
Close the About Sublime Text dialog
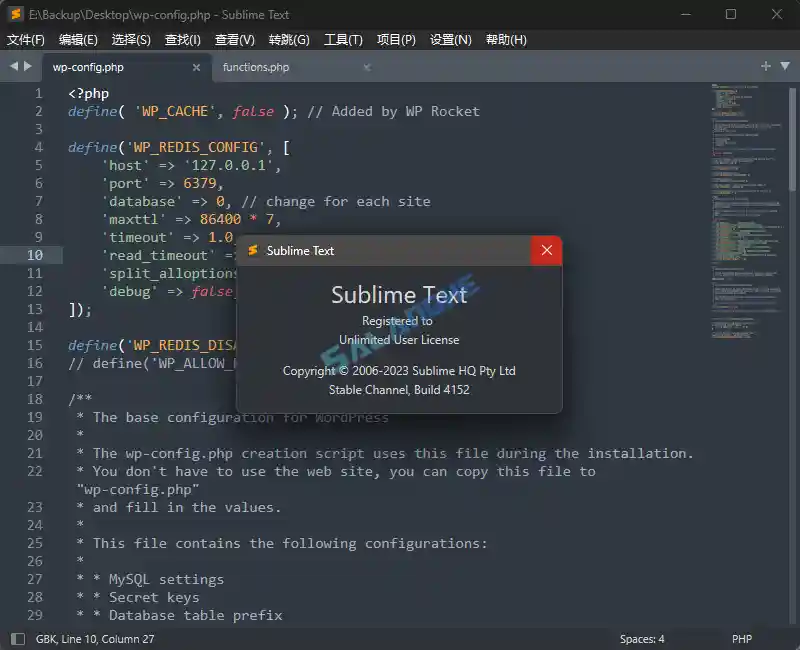[x=546, y=251]
